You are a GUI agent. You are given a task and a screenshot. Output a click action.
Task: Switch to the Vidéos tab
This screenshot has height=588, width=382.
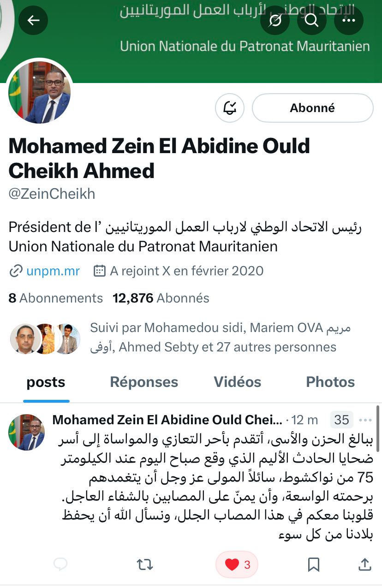point(237,382)
